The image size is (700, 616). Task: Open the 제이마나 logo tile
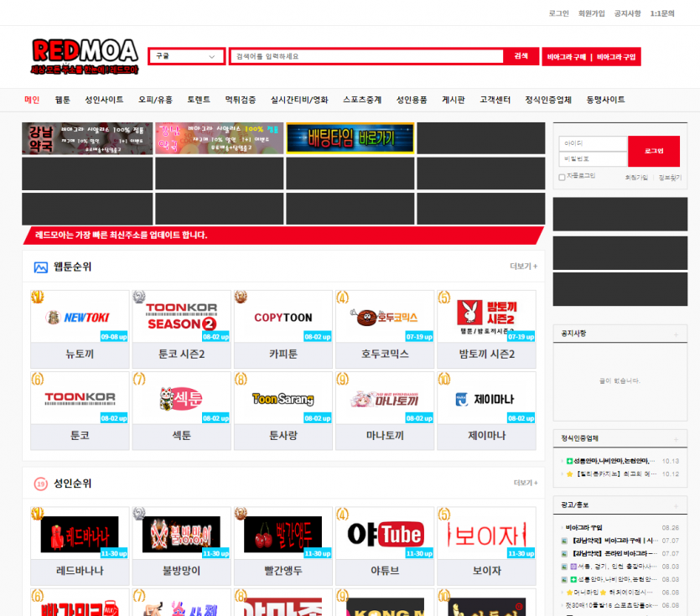coord(486,398)
